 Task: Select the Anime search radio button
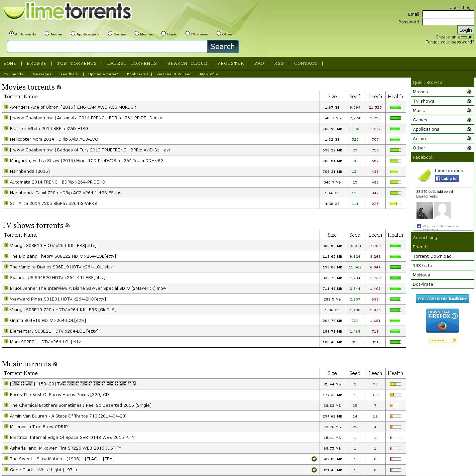(x=47, y=33)
